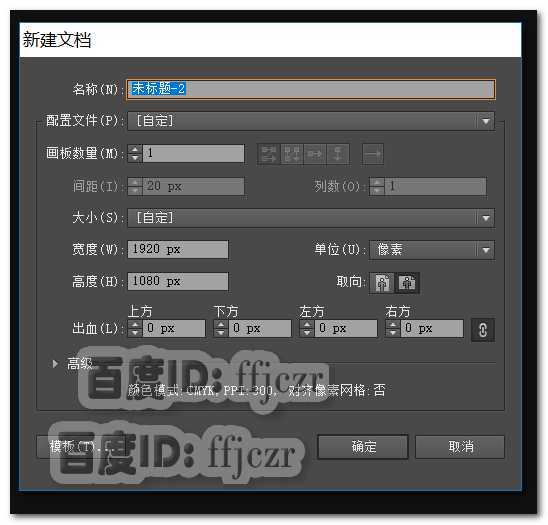Increase 左方 left bleed with up arrow
Image resolution: width=548 pixels, height=525 pixels.
tap(307, 324)
